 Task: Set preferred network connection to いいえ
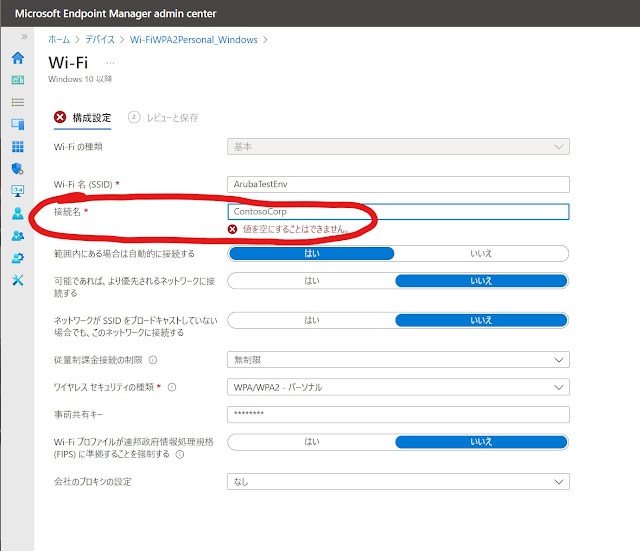[x=481, y=281]
